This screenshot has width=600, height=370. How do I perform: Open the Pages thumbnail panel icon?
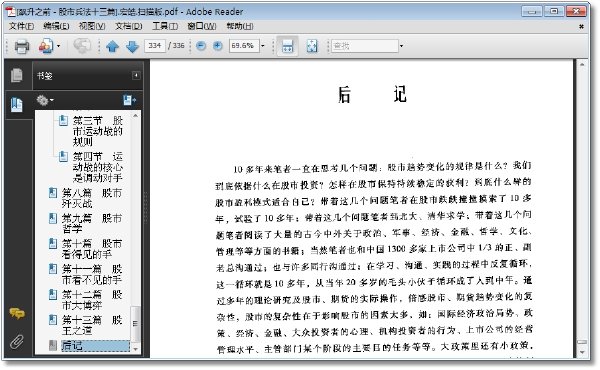(16, 75)
